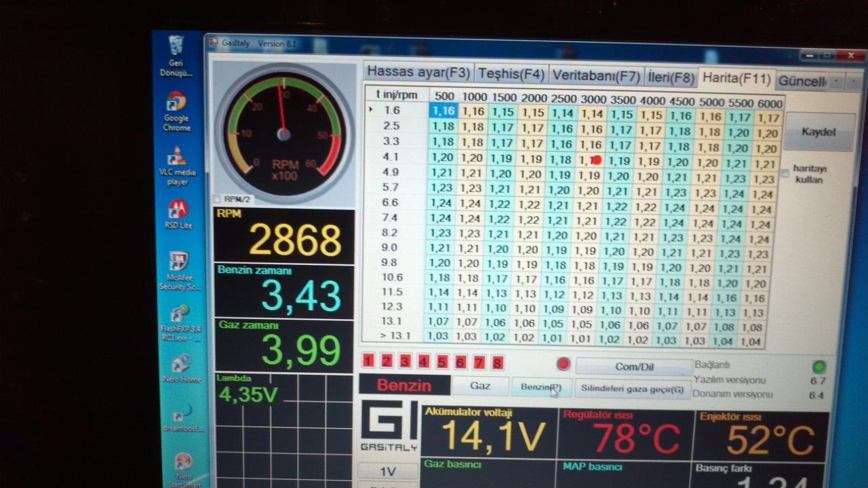Click the Enjektör ısısı 52°C reading
Viewport: 868px width, 488px height.
coord(770,441)
